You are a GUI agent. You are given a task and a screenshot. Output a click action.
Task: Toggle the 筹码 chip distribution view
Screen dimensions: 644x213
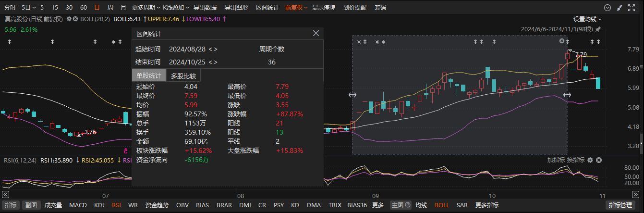pos(380,8)
